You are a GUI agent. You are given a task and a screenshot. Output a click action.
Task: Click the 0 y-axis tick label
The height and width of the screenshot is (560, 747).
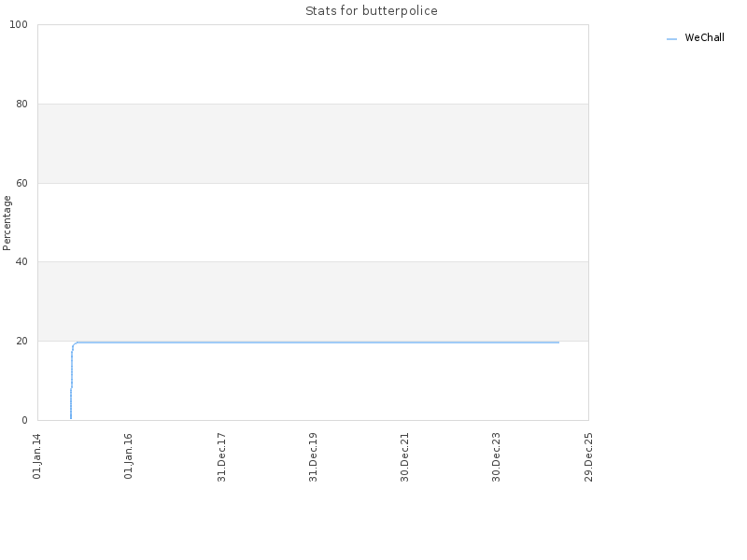[x=24, y=420]
